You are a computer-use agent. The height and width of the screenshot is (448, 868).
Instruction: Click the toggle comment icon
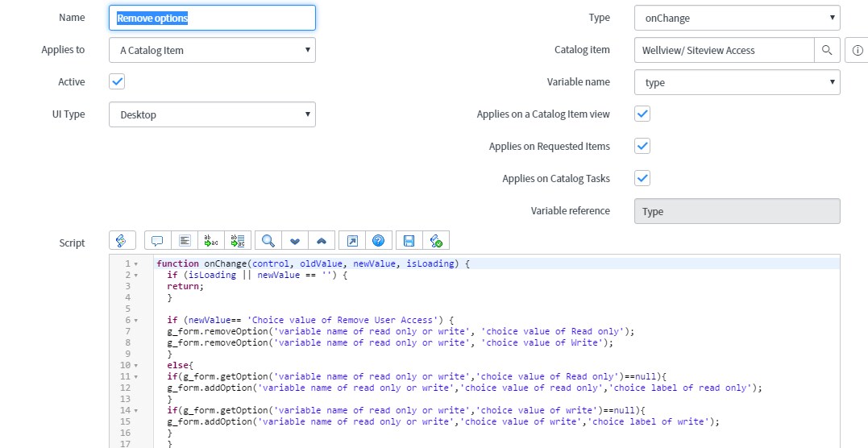157,240
